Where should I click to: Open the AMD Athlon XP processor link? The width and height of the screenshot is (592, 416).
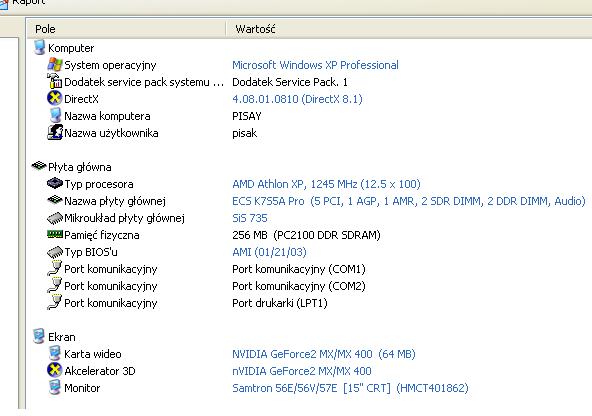[326, 184]
